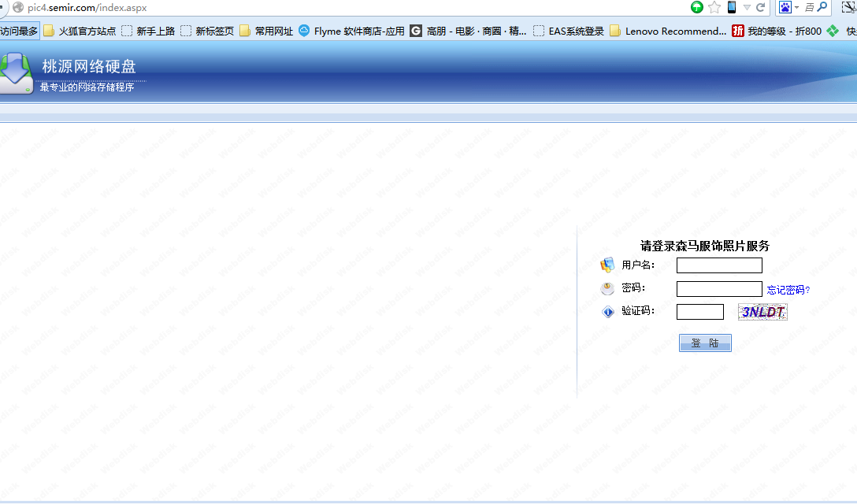Click the Baidu paw search engine icon
The width and height of the screenshot is (857, 504).
click(785, 7)
